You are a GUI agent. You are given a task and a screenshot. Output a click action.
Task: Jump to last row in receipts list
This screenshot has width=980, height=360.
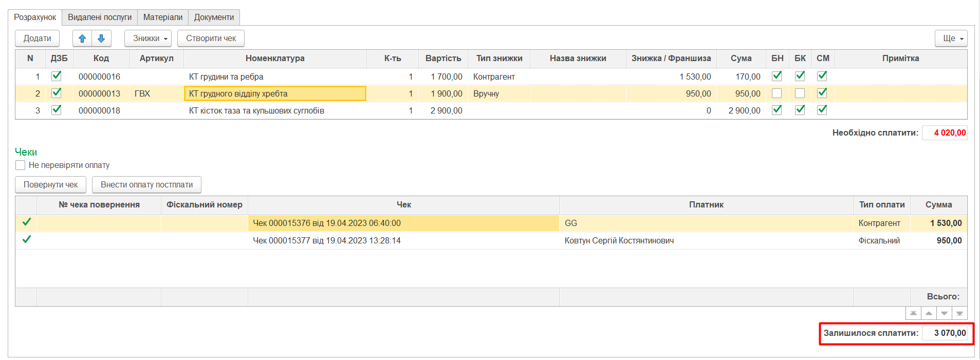(x=959, y=313)
